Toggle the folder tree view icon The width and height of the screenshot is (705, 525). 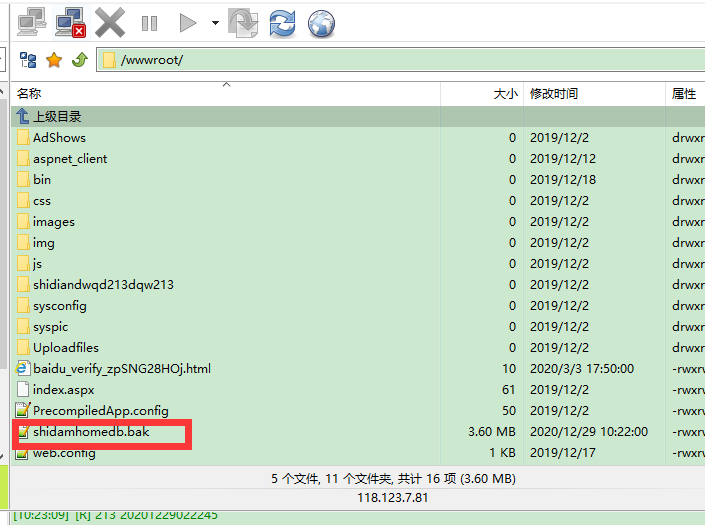click(28, 60)
